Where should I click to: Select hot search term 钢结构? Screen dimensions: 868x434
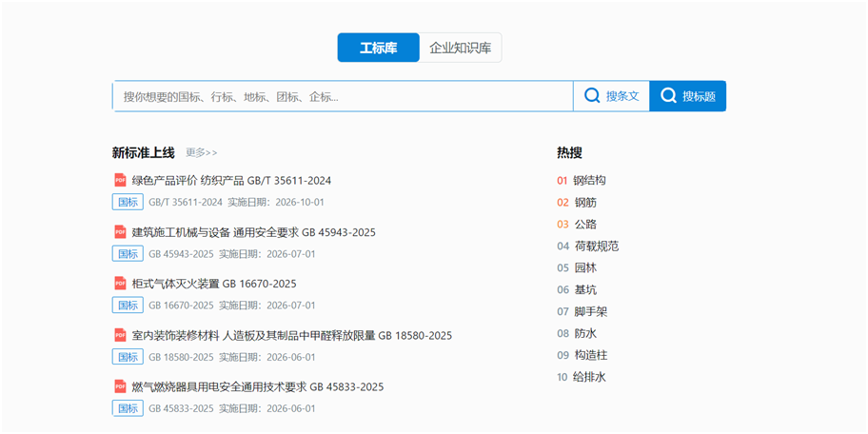click(x=590, y=180)
